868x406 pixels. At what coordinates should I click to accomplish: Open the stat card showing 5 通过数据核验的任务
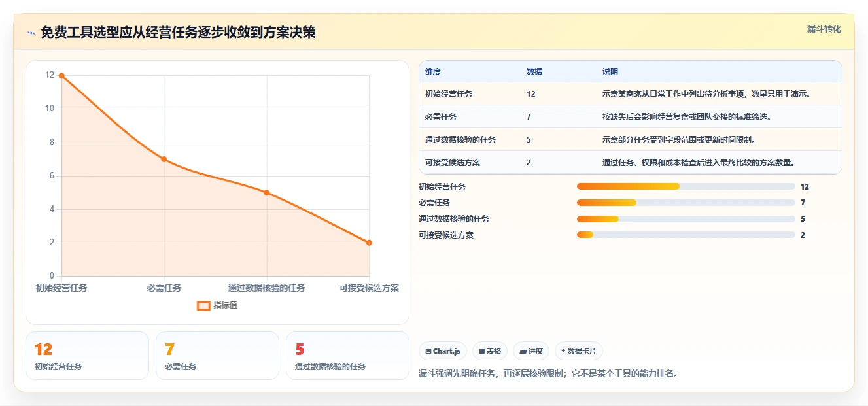tap(347, 356)
